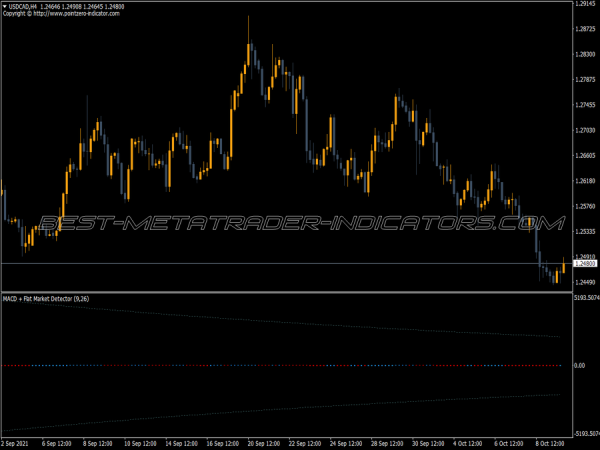The height and width of the screenshot is (450, 600).
Task: Select the 6 Sep 12:00 time label
Action: click(57, 444)
